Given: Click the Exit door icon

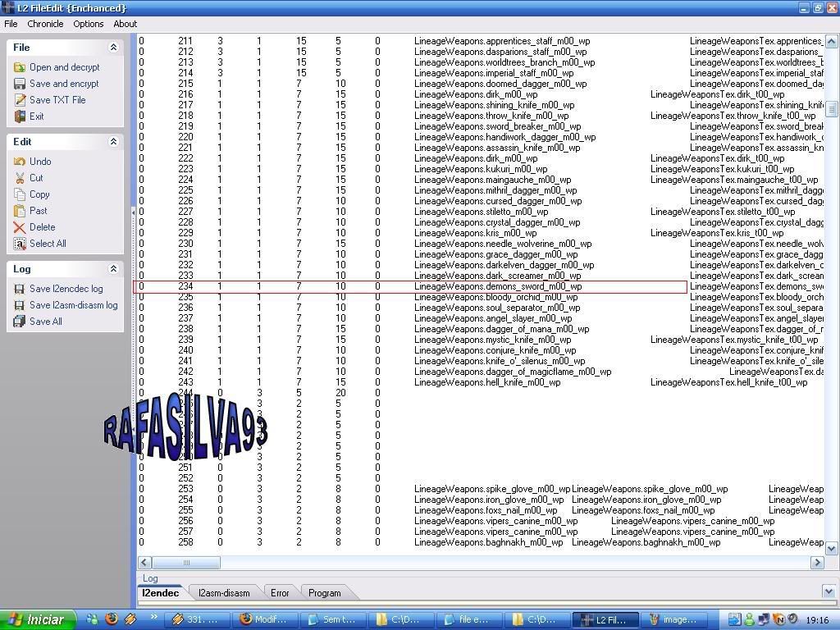Looking at the screenshot, I should (20, 116).
